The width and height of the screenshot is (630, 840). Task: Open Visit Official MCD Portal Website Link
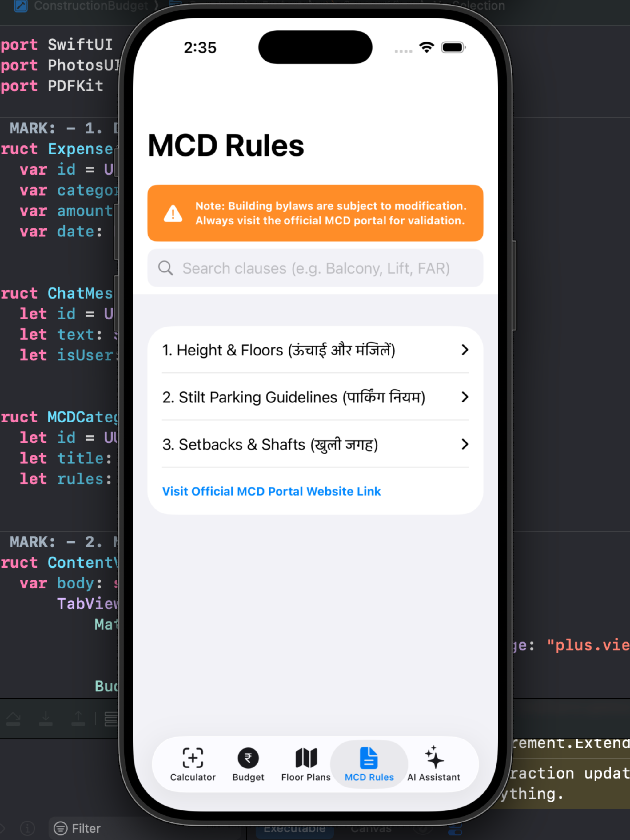click(x=271, y=491)
